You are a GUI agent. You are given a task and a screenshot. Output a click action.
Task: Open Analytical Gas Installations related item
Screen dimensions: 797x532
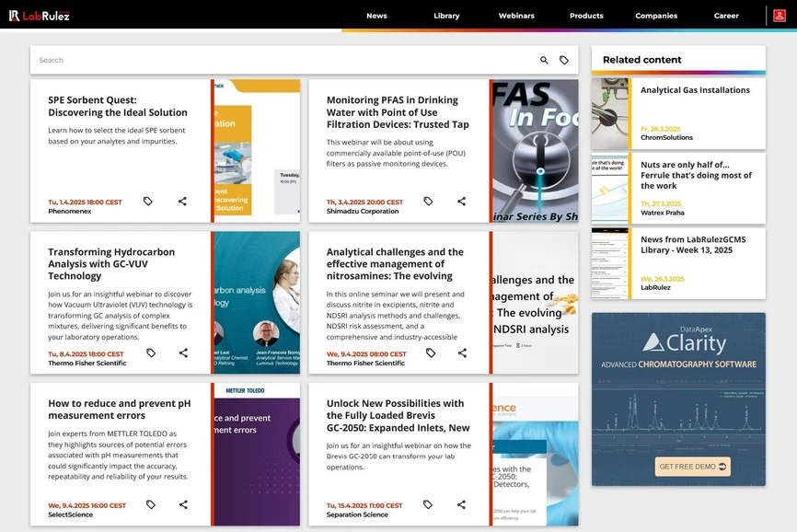tap(695, 90)
